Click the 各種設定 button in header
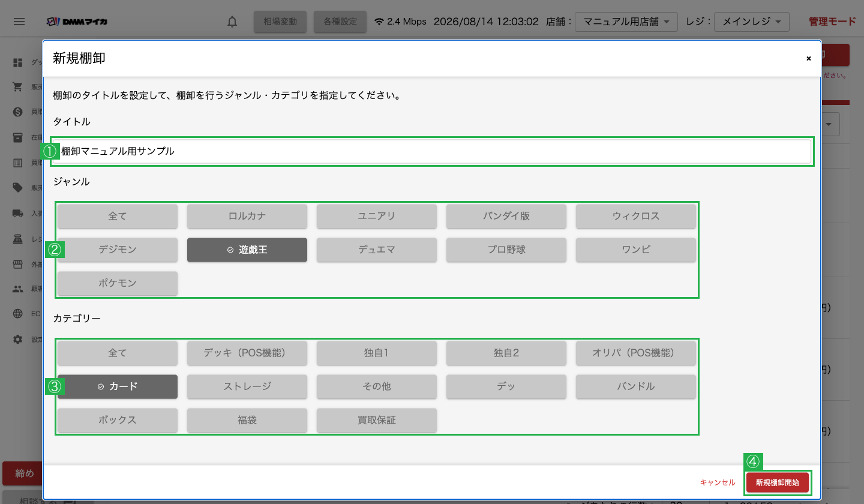 click(x=340, y=22)
